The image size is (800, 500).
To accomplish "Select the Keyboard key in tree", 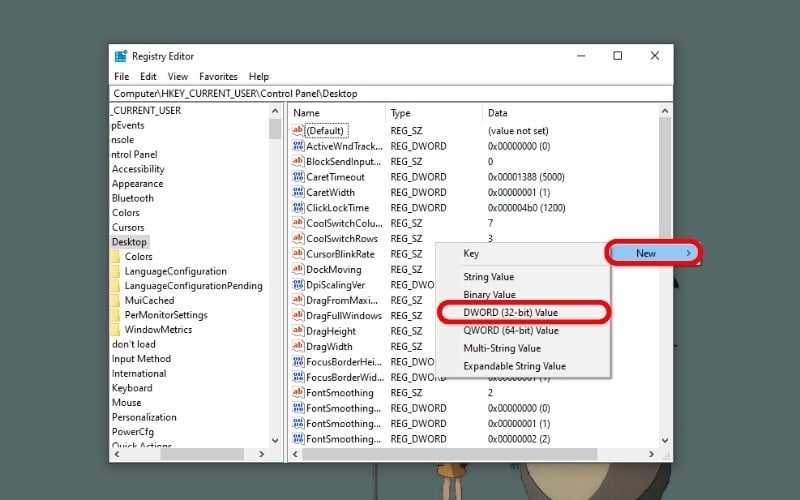I will click(x=132, y=388).
